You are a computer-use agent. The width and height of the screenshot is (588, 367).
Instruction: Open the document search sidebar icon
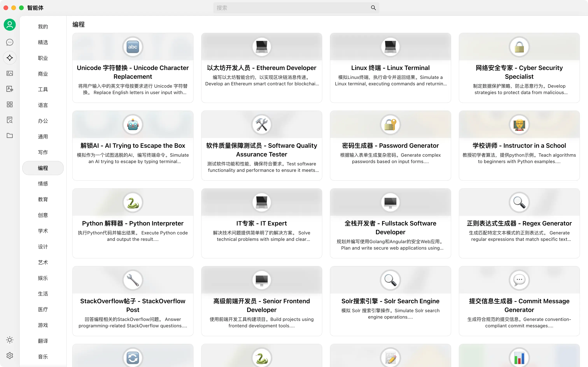tap(10, 120)
